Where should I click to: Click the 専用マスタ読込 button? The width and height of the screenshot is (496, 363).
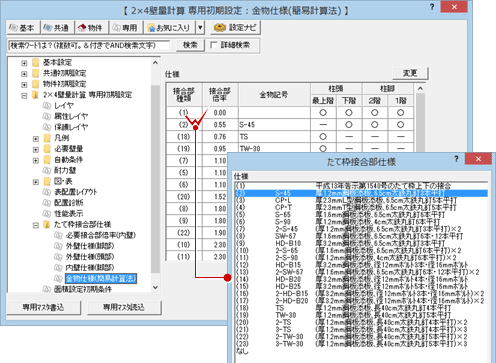[124, 307]
